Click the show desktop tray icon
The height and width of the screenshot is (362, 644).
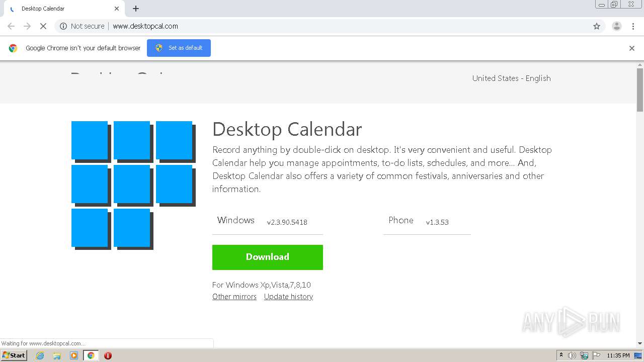click(x=638, y=355)
